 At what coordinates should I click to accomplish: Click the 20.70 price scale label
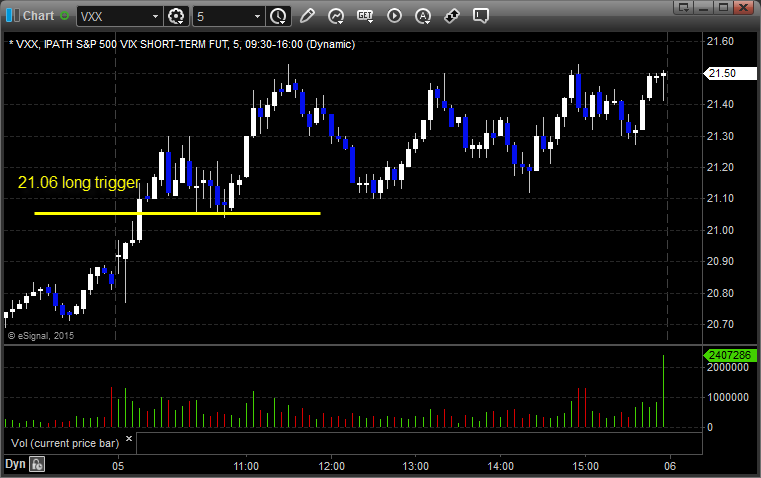coord(720,324)
